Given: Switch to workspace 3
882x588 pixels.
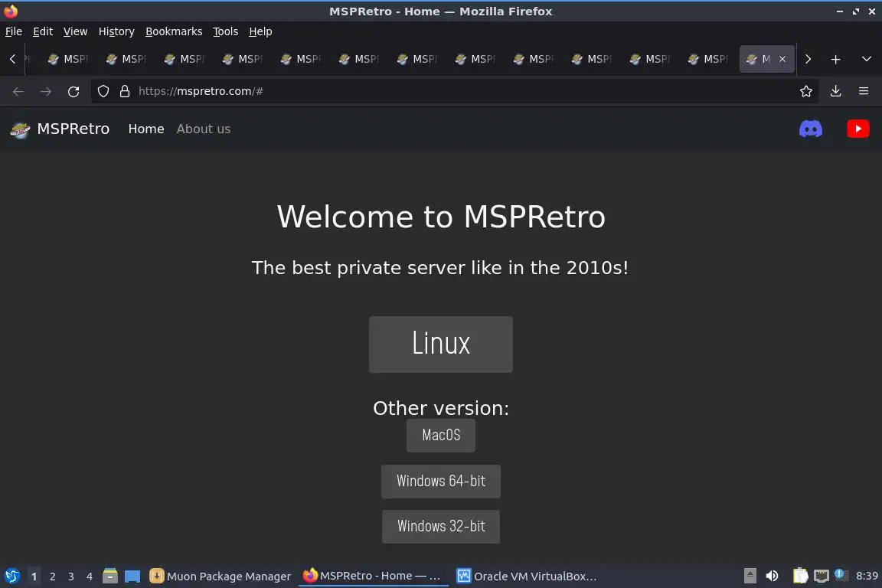Looking at the screenshot, I should (71, 577).
